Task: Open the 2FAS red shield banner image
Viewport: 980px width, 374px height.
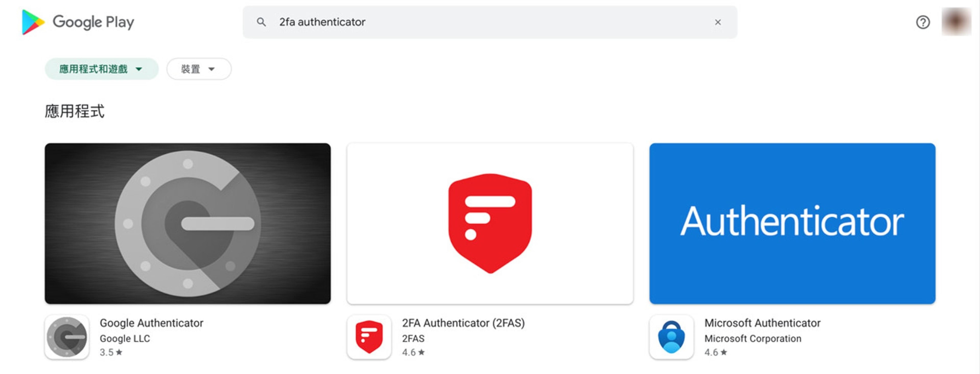Action: [x=490, y=223]
